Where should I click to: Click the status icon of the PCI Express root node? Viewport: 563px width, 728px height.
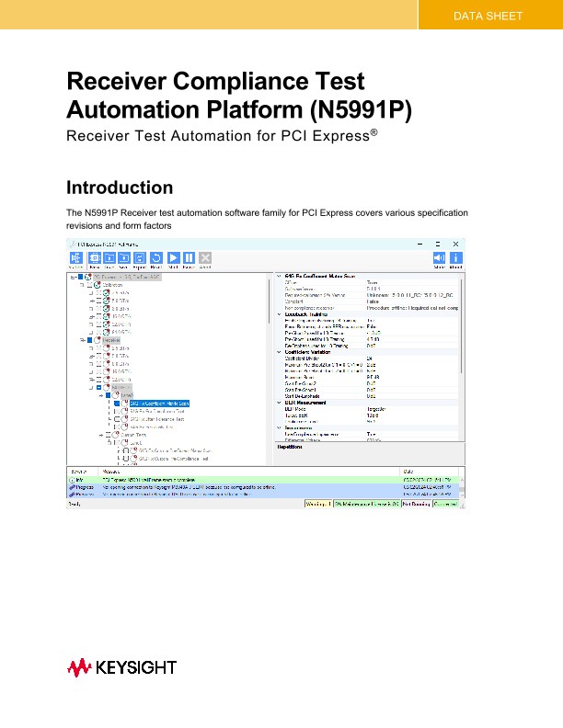(88, 278)
